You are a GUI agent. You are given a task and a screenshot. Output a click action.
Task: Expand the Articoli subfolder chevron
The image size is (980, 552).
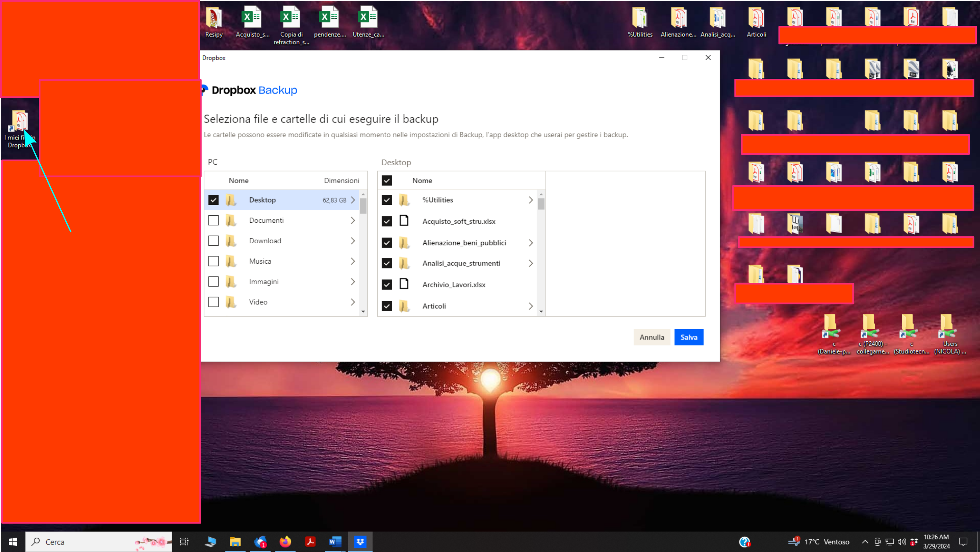[x=531, y=306]
